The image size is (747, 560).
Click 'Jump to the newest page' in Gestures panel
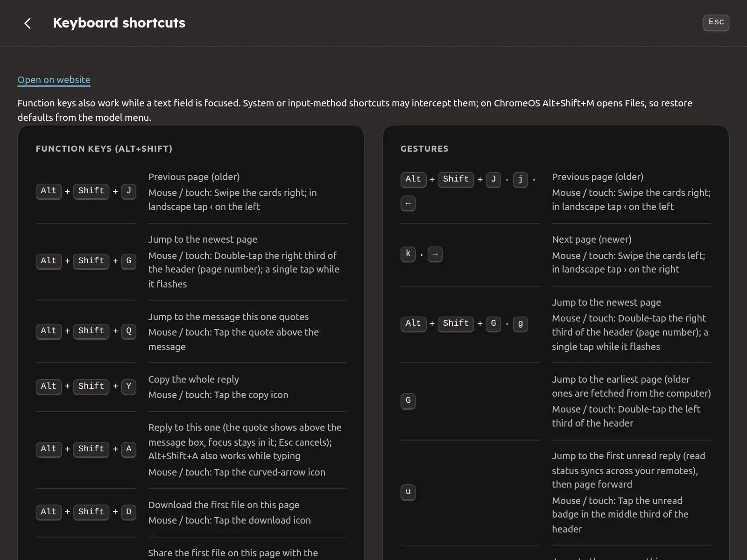pos(606,302)
